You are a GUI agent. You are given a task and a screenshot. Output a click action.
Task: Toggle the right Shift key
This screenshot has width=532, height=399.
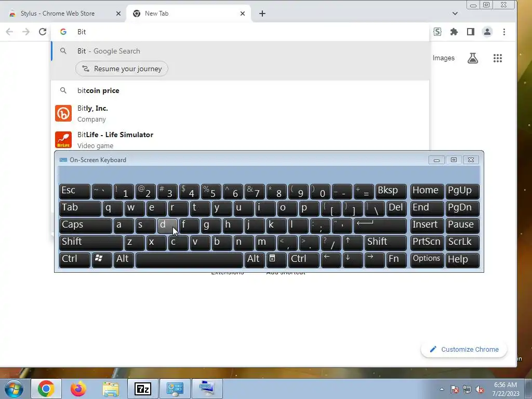386,243
